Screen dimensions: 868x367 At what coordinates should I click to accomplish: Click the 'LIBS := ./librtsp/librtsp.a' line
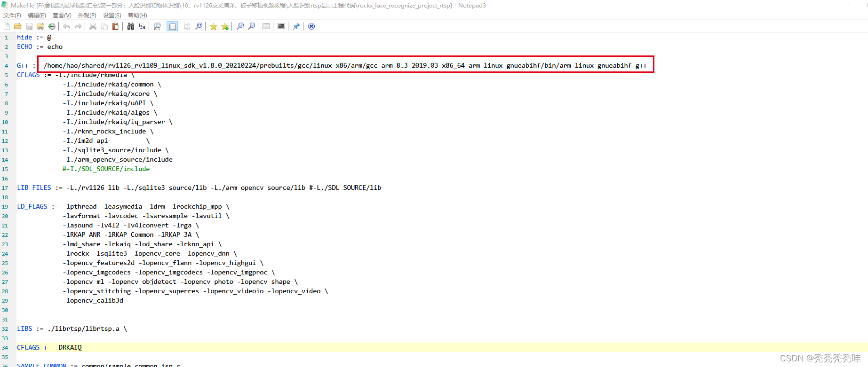pyautogui.click(x=72, y=328)
